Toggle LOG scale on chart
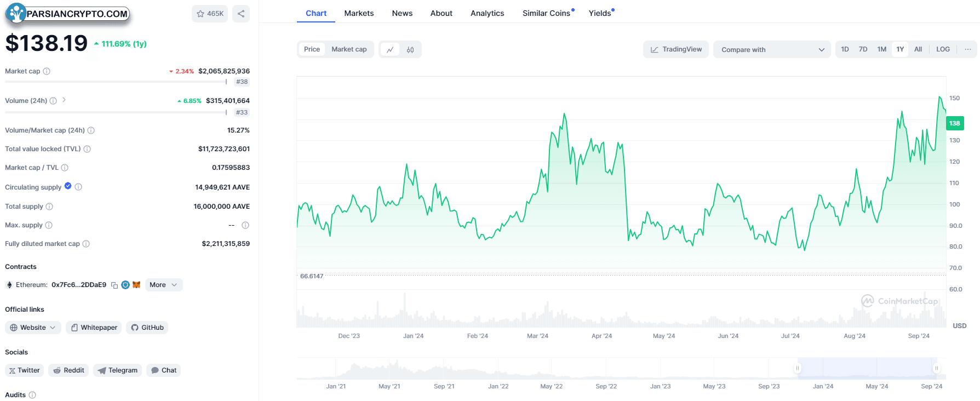This screenshot has height=401, width=980. (943, 49)
